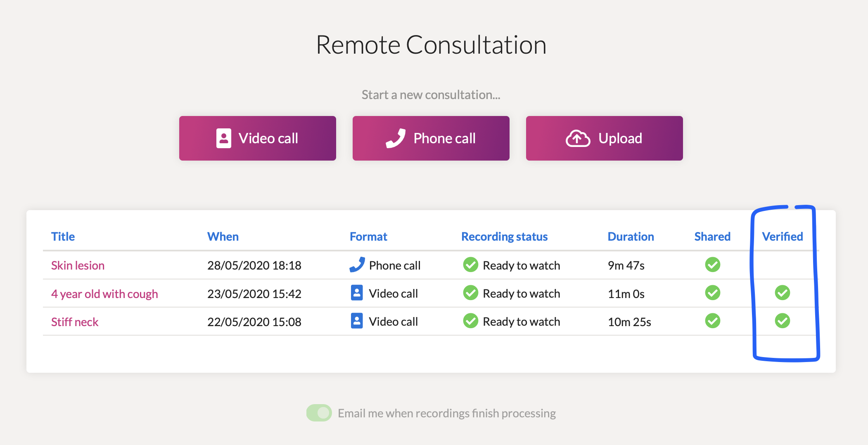
Task: Start a new Video call consultation
Action: coord(258,138)
